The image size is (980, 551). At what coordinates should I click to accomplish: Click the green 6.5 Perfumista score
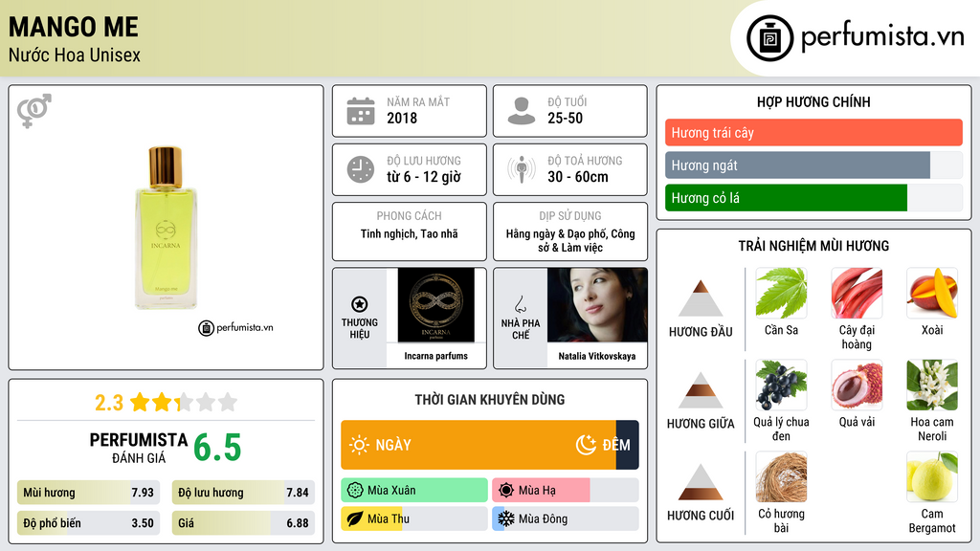tap(217, 448)
